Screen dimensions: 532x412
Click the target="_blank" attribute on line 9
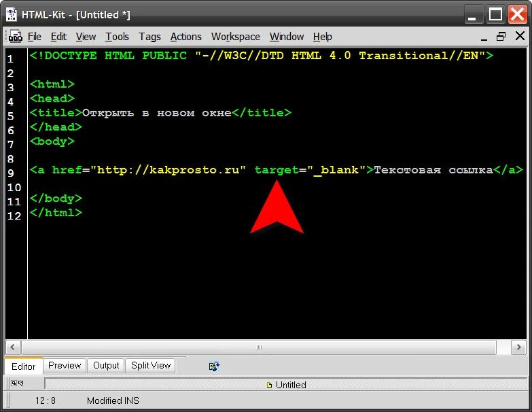coord(310,170)
